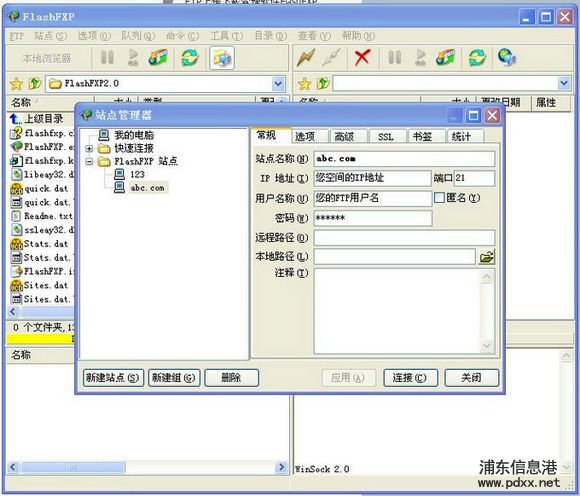Open the 站点 menu

50,36
